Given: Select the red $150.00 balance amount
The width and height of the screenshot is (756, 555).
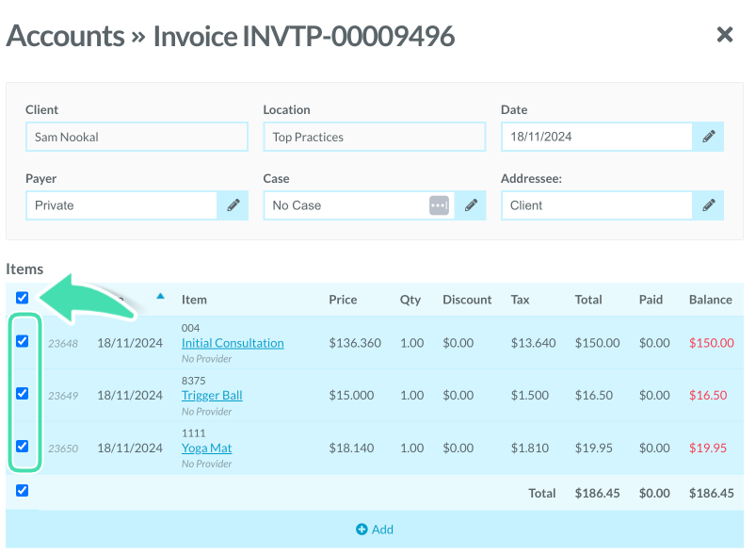Looking at the screenshot, I should coord(711,343).
